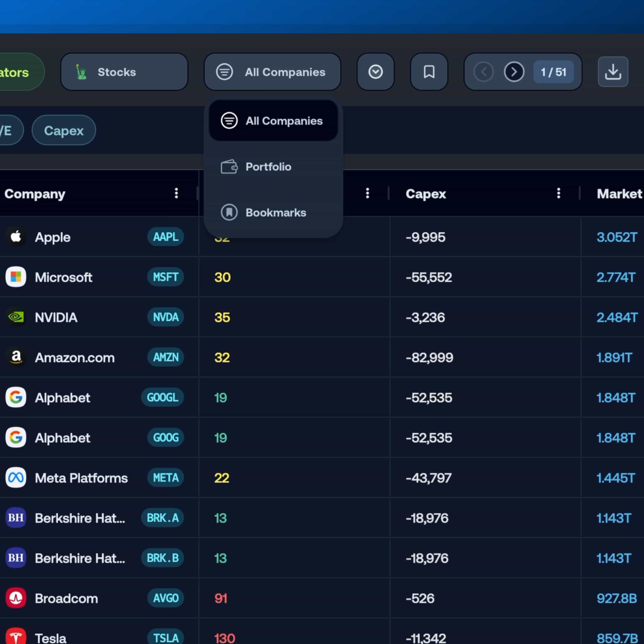
Task: Click Apple market cap 3.052T
Action: 617,237
